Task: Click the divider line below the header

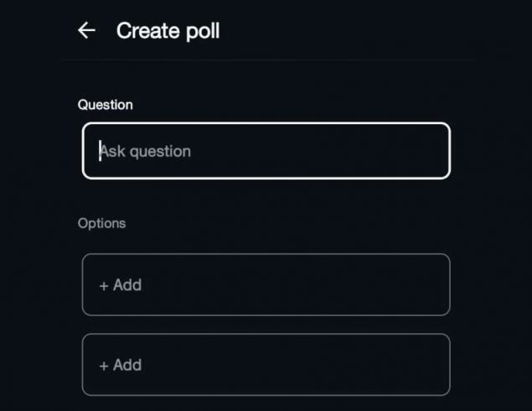Action: (266, 60)
